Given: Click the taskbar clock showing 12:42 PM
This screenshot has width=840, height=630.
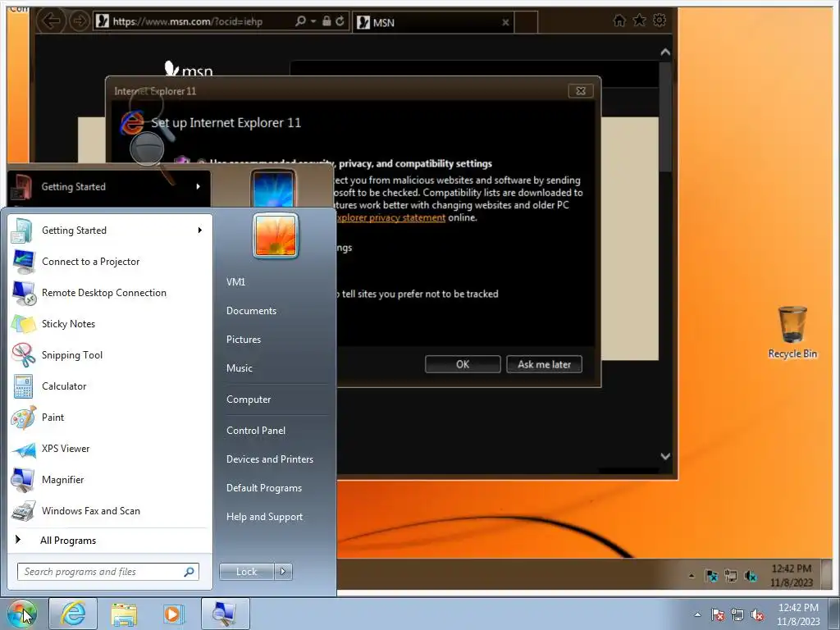Looking at the screenshot, I should pyautogui.click(x=799, y=614).
